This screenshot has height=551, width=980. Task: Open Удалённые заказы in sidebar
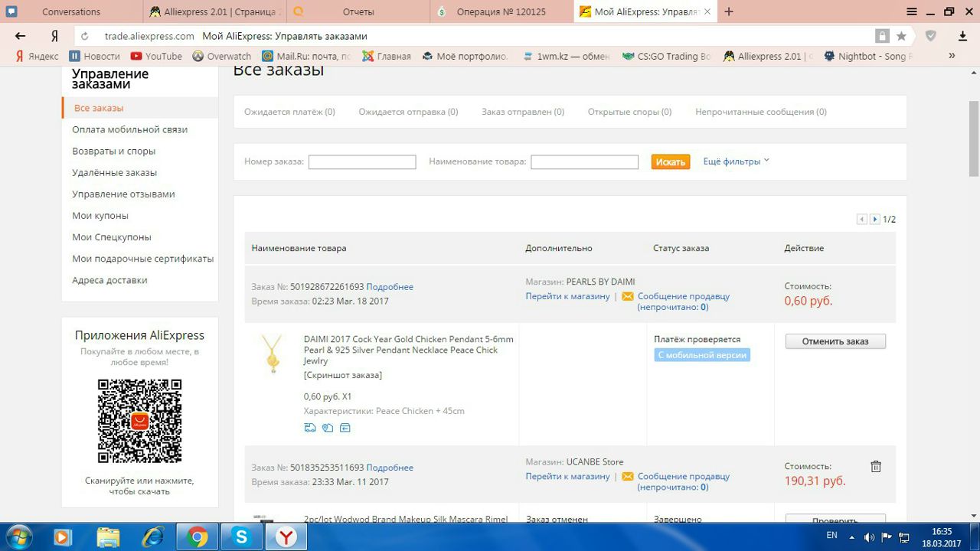[114, 172]
